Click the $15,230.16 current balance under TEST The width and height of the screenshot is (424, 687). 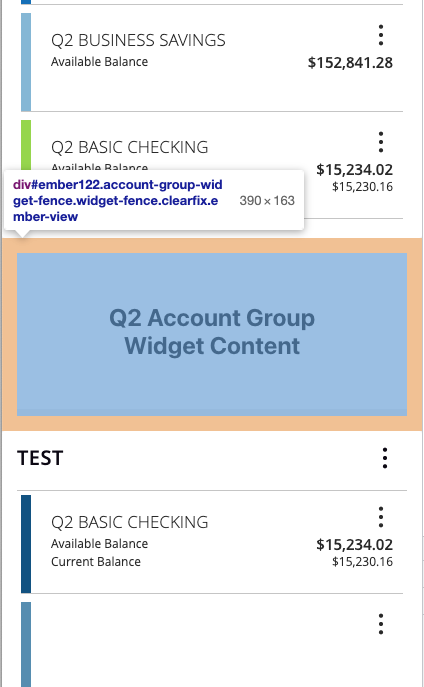click(362, 562)
